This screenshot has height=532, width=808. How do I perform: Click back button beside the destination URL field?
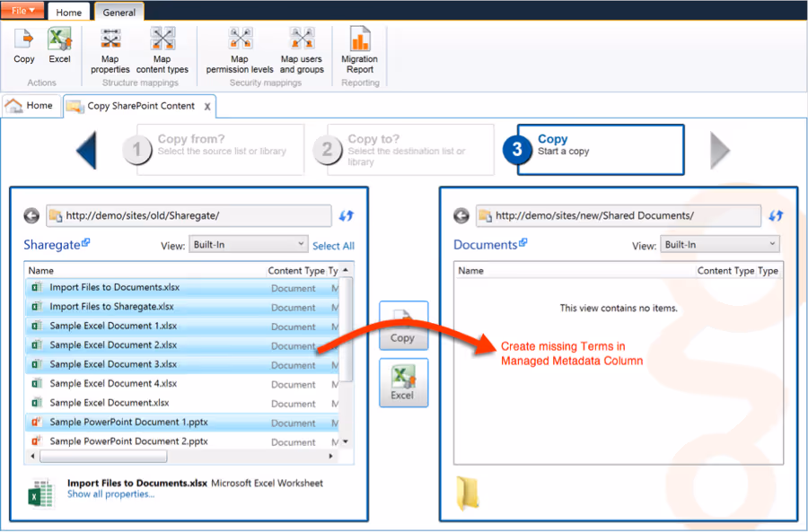[x=461, y=216]
